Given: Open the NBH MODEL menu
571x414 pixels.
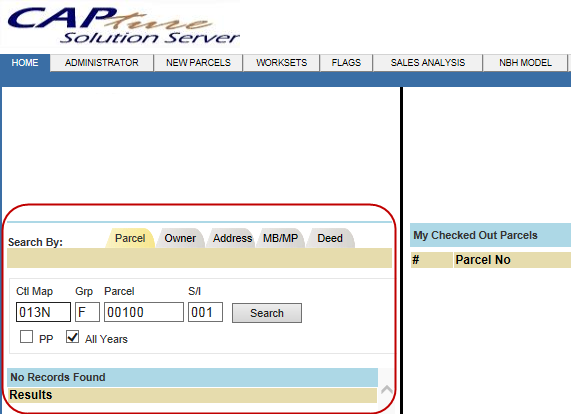Looking at the screenshot, I should click(x=525, y=63).
